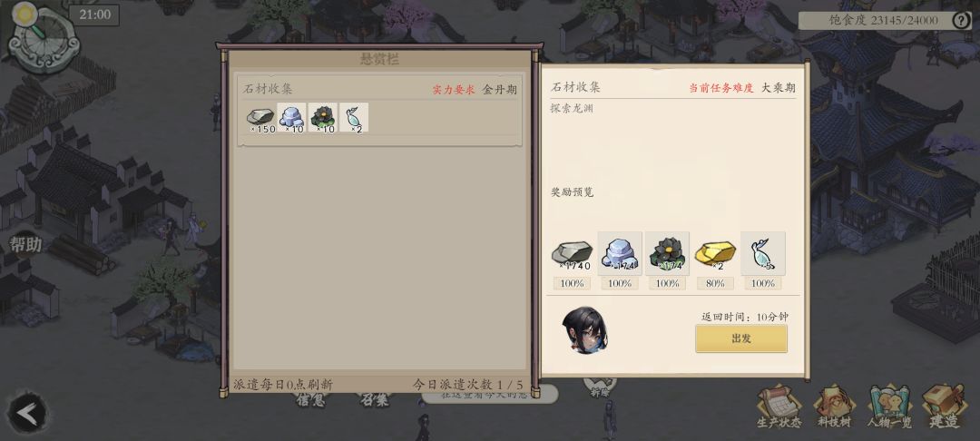The image size is (980, 441).
Task: Click the gold ingot reward icon
Action: click(x=715, y=253)
